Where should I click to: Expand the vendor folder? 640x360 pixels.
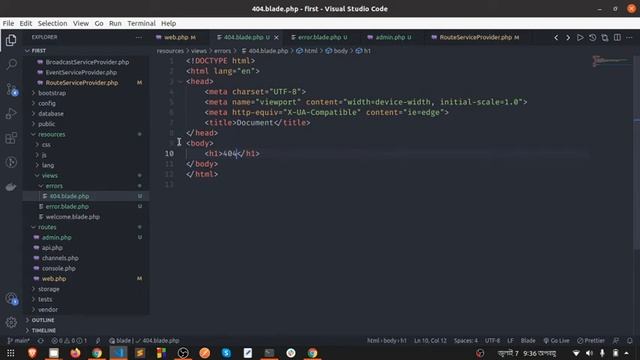pos(48,310)
